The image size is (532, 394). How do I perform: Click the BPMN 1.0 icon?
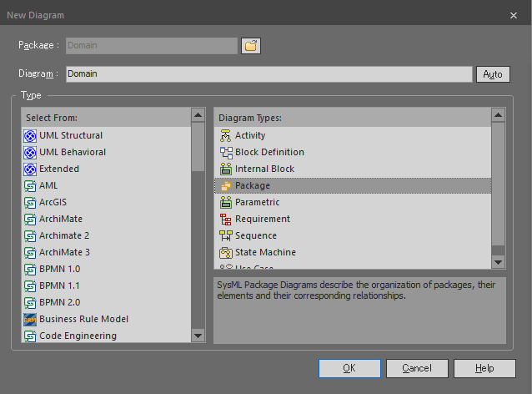click(30, 269)
